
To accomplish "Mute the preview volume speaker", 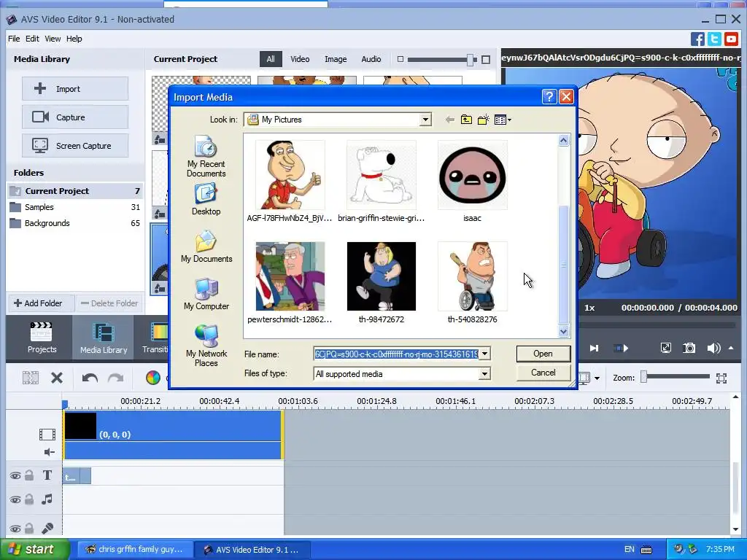I will coord(713,348).
